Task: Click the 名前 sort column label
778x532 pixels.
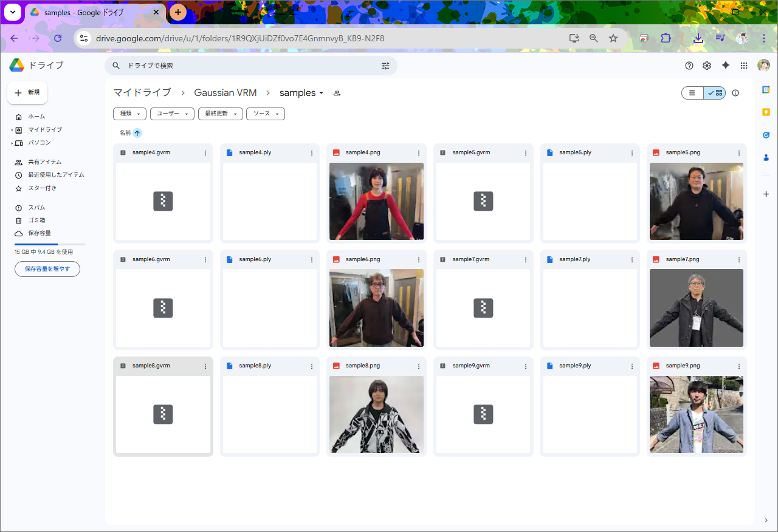Action: pyautogui.click(x=125, y=133)
